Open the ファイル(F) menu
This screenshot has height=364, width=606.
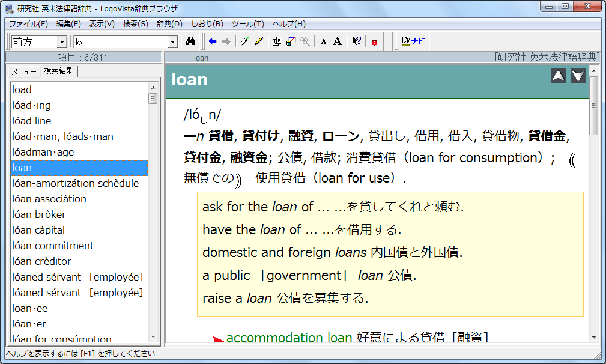coord(28,24)
